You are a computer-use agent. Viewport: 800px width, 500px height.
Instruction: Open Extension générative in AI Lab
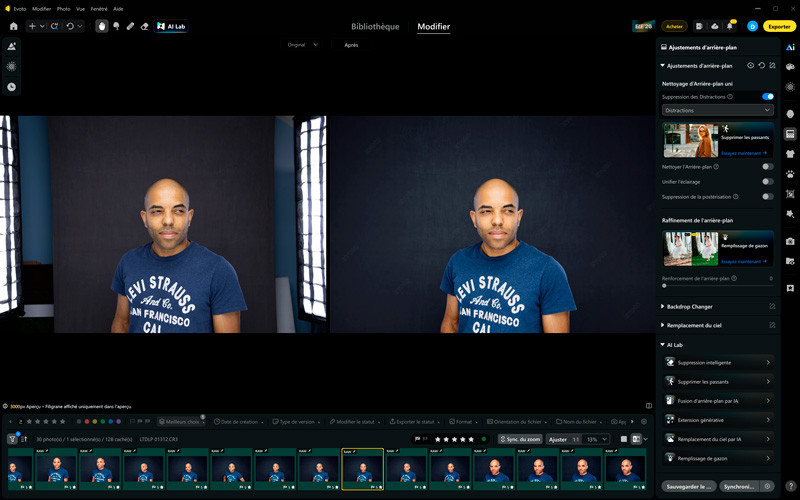pyautogui.click(x=718, y=420)
